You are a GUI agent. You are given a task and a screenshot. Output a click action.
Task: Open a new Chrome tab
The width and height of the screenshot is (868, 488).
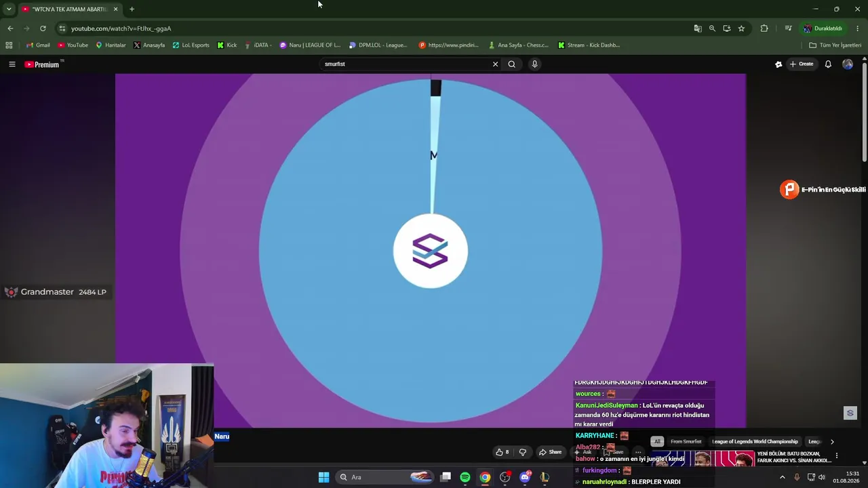pos(132,9)
